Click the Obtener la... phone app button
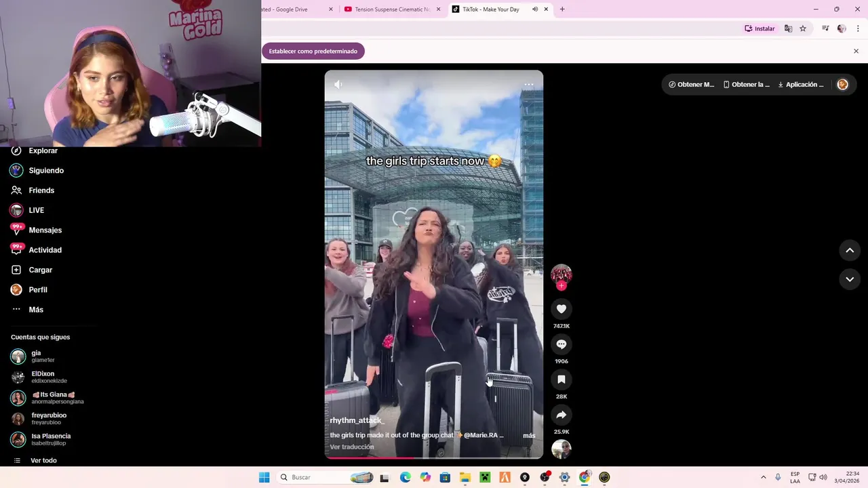Screen dimensions: 868x488 (x=747, y=85)
